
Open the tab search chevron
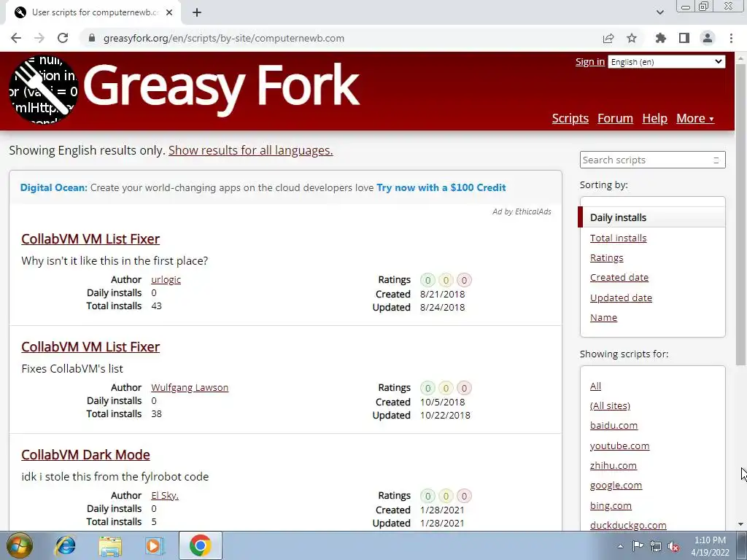point(659,12)
